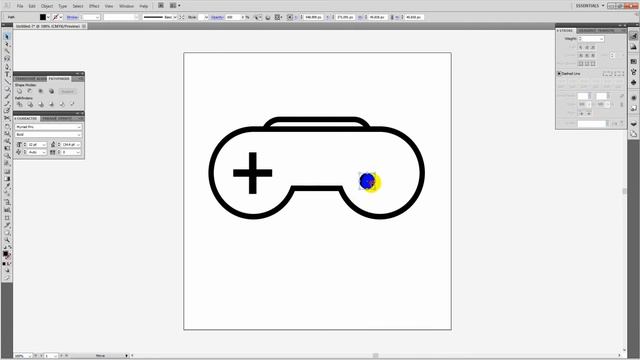Viewport: 640px width, 360px height.
Task: Apply Trim pathfinder
Action: point(30,104)
